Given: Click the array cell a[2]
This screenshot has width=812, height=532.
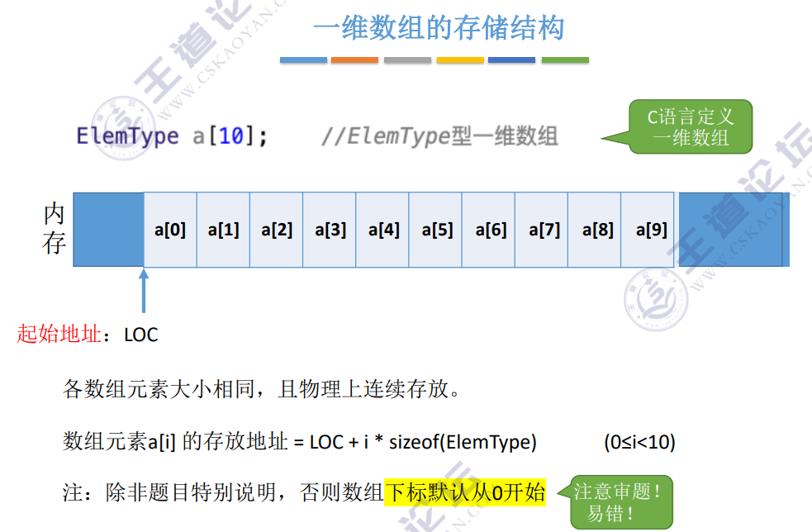Looking at the screenshot, I should click(277, 230).
